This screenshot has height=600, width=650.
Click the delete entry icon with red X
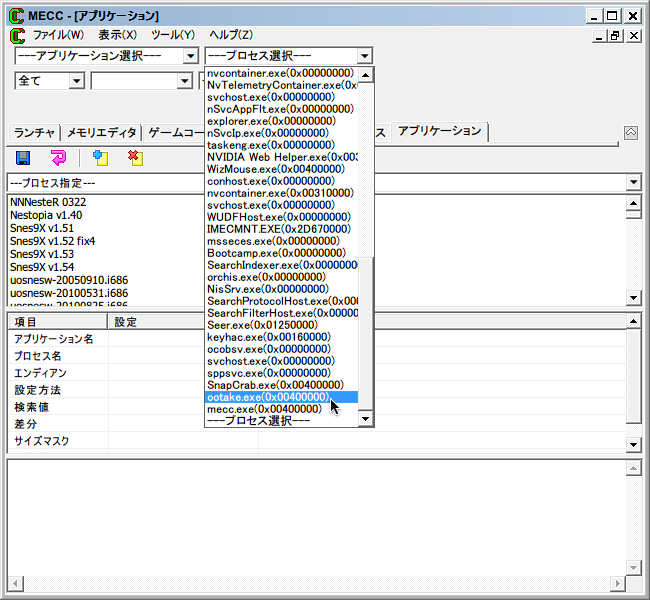click(x=136, y=158)
